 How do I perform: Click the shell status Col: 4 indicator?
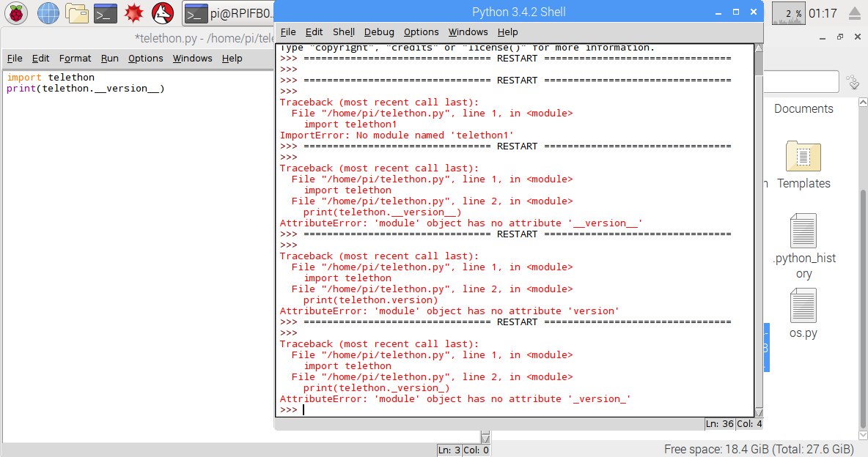[749, 424]
